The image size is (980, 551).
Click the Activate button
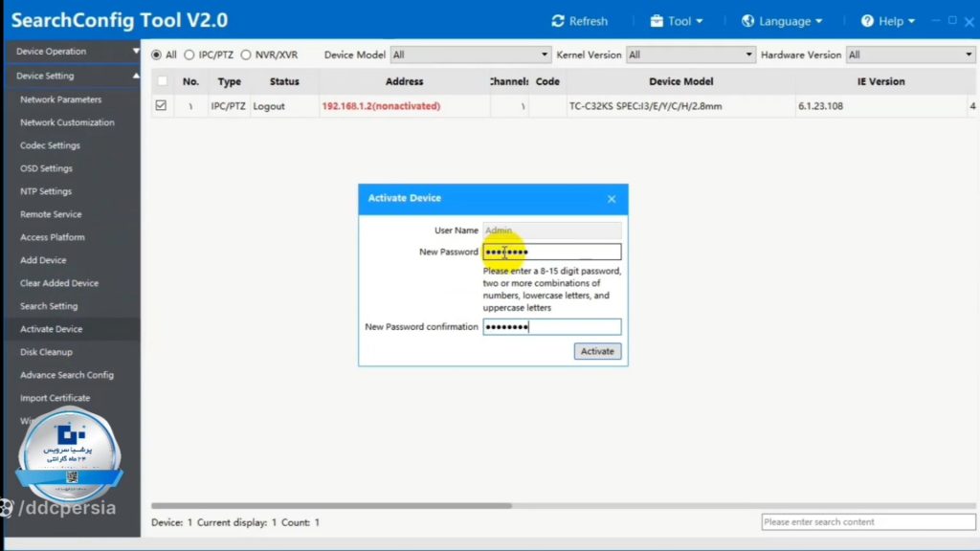click(597, 351)
